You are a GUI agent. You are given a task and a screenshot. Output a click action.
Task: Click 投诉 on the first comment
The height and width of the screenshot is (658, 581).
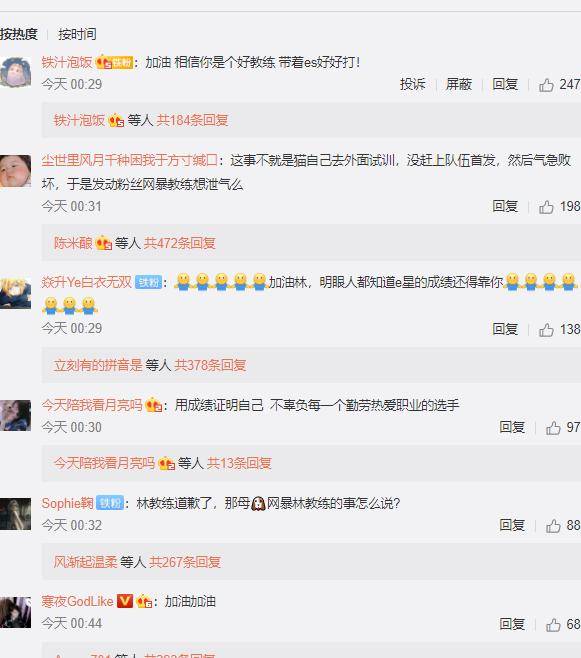[x=413, y=84]
